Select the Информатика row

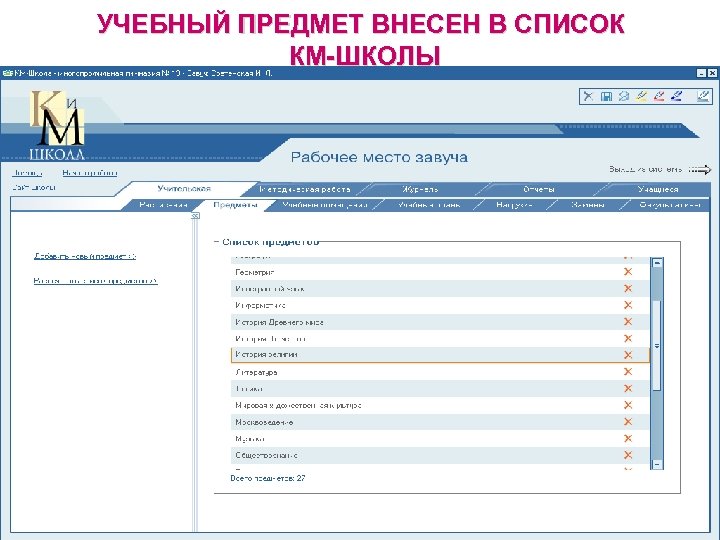pos(440,305)
